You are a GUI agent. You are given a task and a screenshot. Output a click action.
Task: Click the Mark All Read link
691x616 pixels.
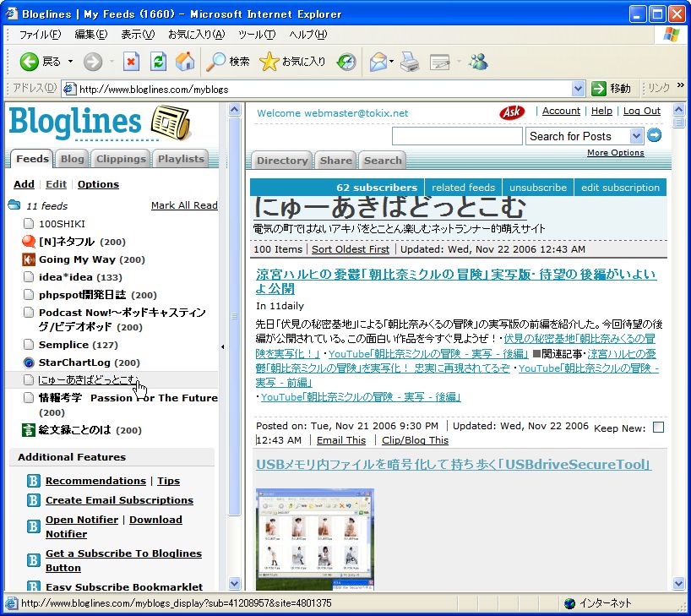[184, 205]
